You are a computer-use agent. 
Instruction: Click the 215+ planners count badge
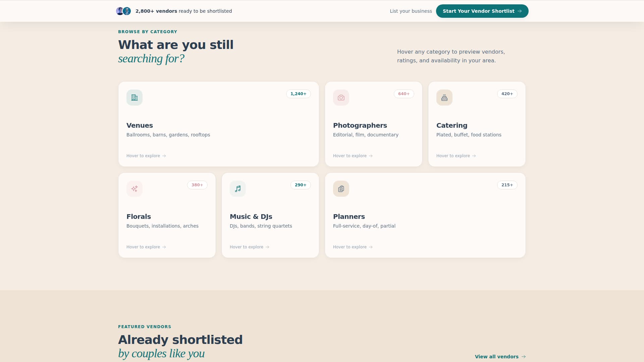pyautogui.click(x=507, y=185)
